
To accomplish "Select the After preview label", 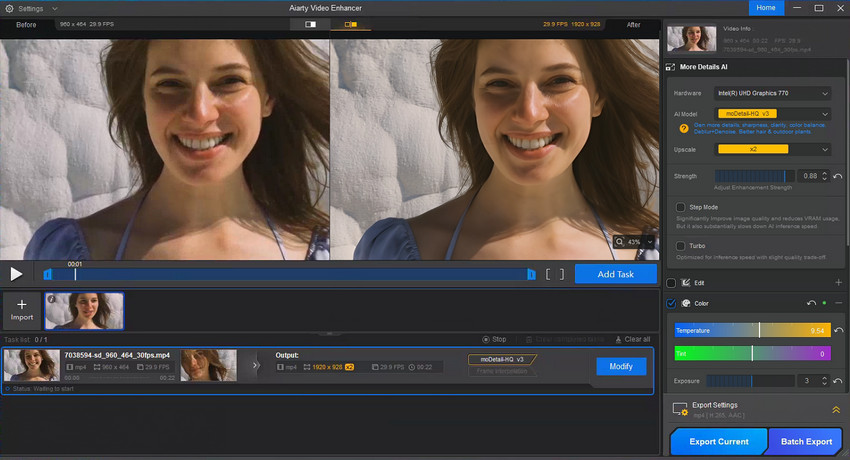I will [x=633, y=25].
